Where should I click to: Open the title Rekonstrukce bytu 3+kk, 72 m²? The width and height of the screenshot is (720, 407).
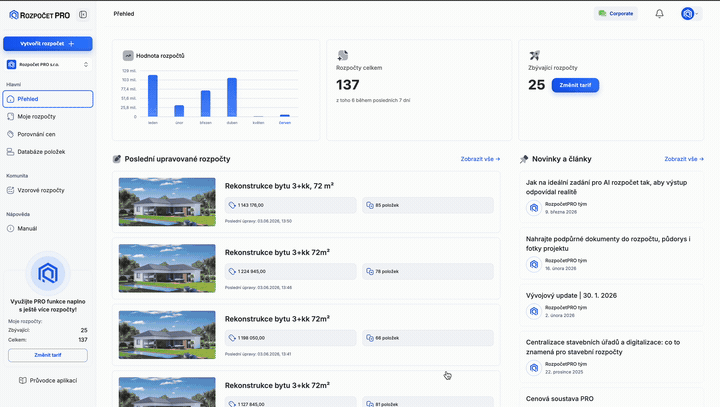pyautogui.click(x=279, y=186)
